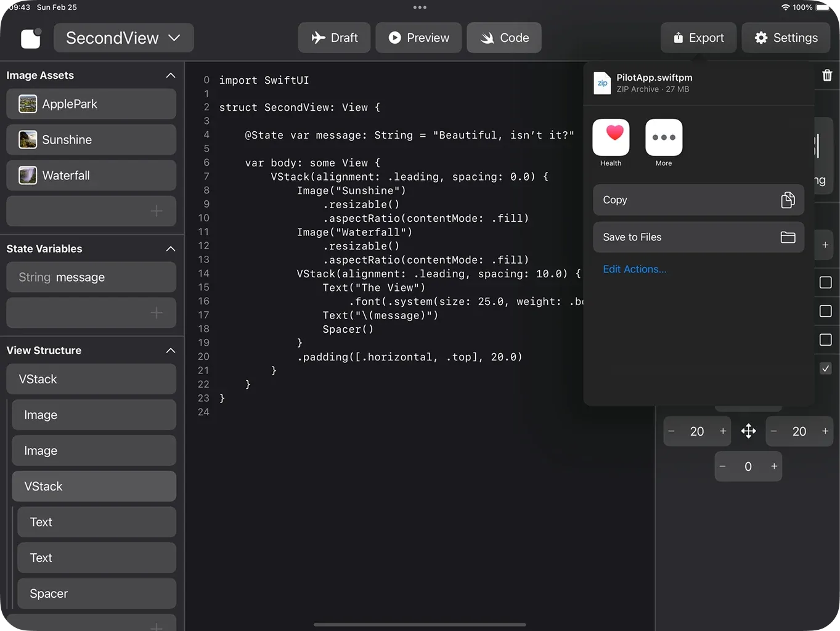
Task: Open the SecondView view selector dropdown
Action: tap(124, 38)
